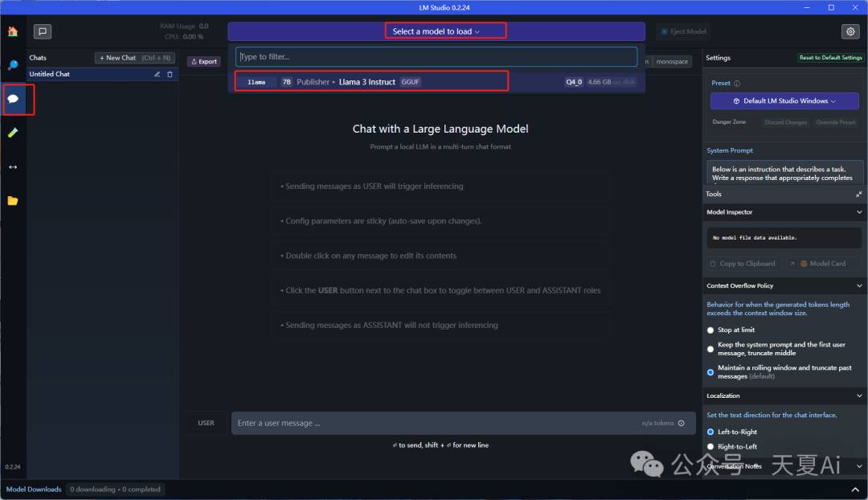Click the Override Preset button

(x=835, y=122)
